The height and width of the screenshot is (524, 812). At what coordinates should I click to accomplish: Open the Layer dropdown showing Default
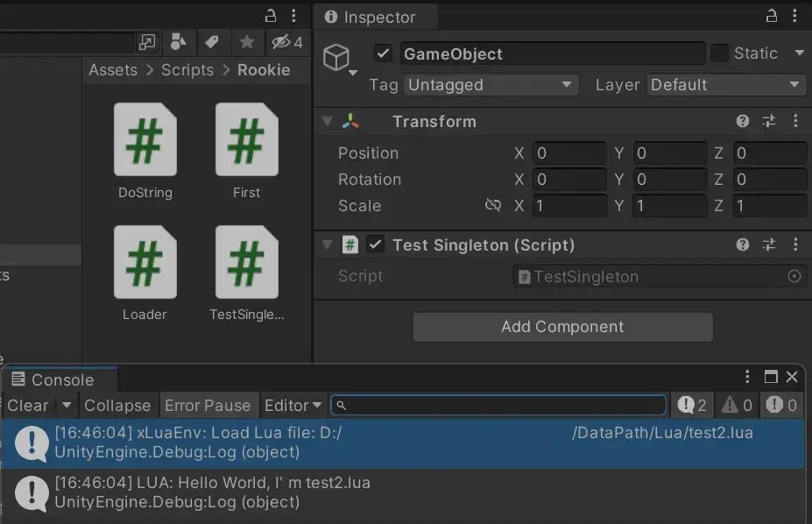(726, 85)
